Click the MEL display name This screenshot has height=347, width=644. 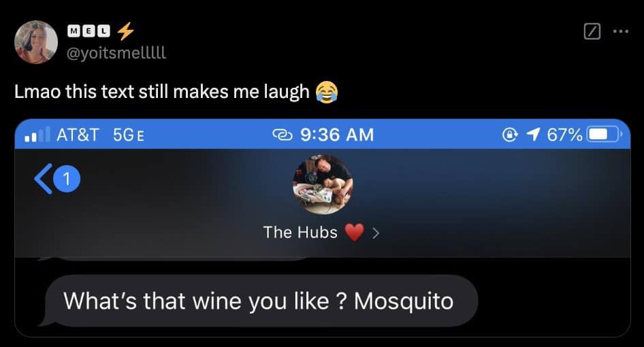click(88, 31)
